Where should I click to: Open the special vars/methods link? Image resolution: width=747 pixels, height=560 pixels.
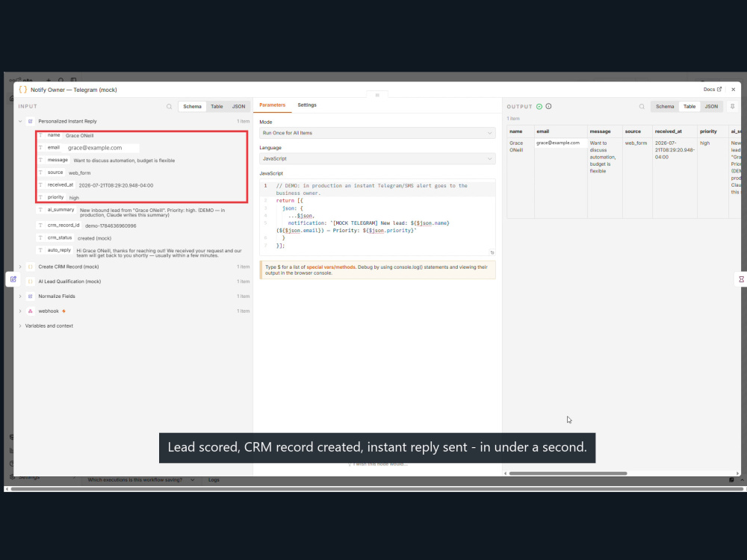click(331, 267)
